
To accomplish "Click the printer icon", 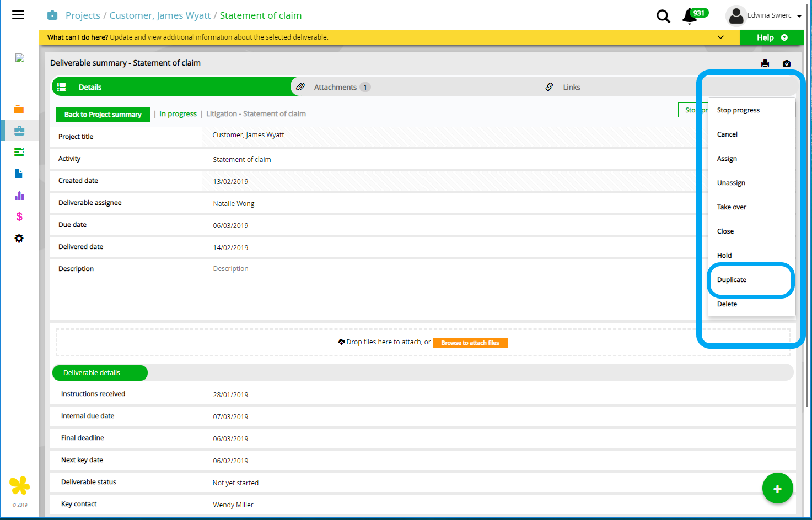I will tap(765, 63).
